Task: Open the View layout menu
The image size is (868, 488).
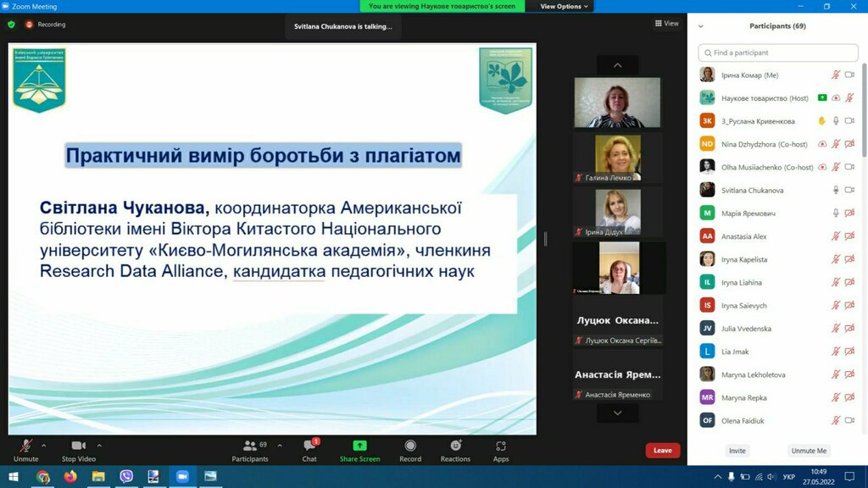Action: [x=667, y=24]
